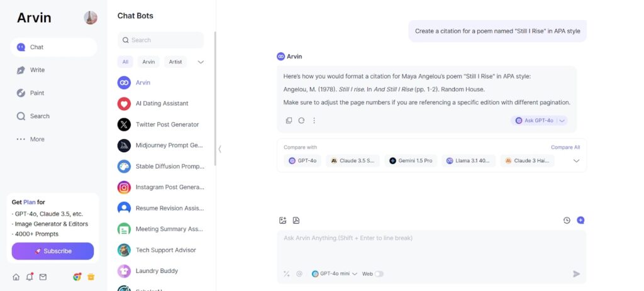Select the All filter tab
Image resolution: width=644 pixels, height=291 pixels.
(125, 62)
